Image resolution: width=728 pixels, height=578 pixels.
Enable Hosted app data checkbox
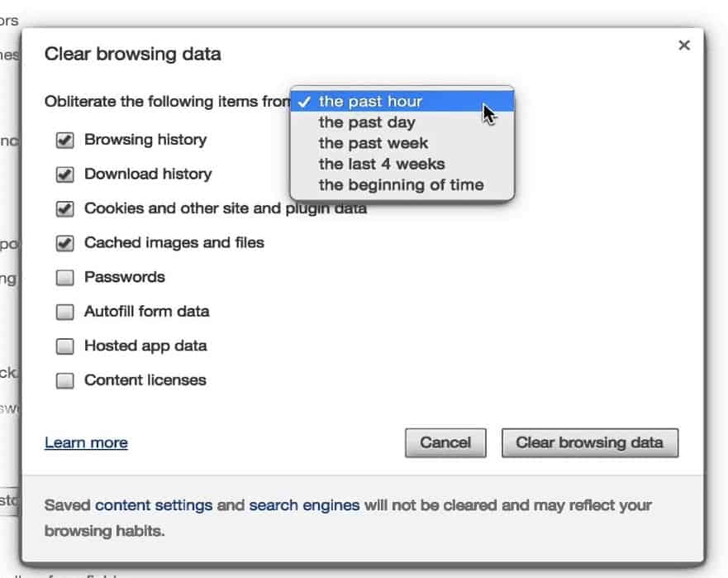click(64, 346)
